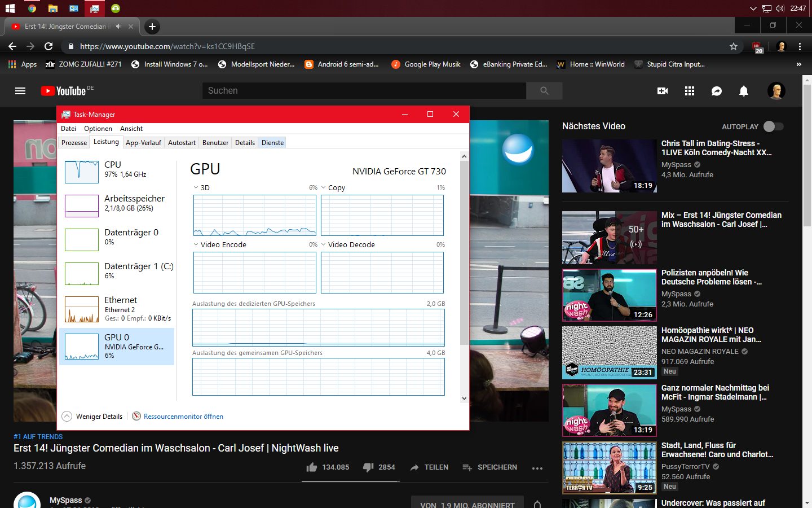The height and width of the screenshot is (508, 812).
Task: Open the #1 AUF TRENDS link
Action: tap(38, 437)
